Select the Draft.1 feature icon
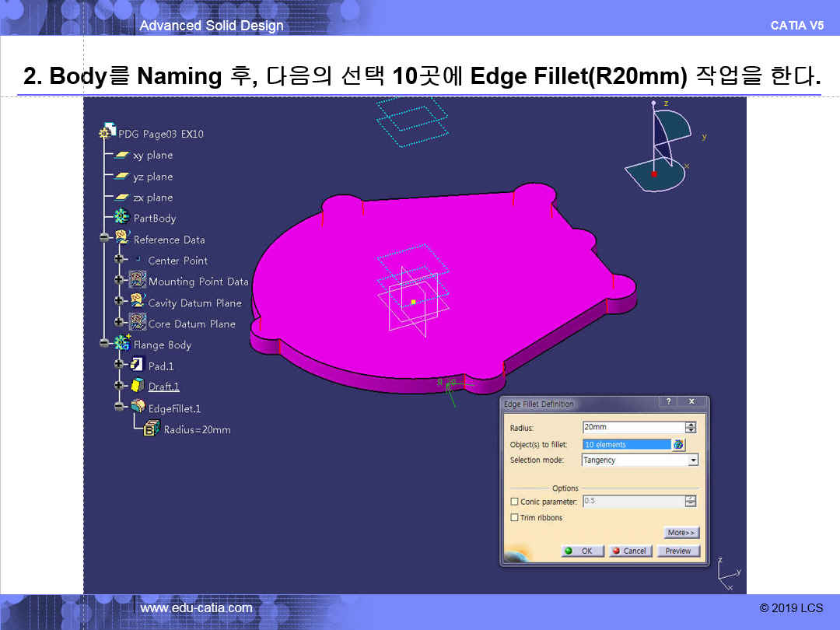Screen dimensions: 840x630 click(137, 386)
